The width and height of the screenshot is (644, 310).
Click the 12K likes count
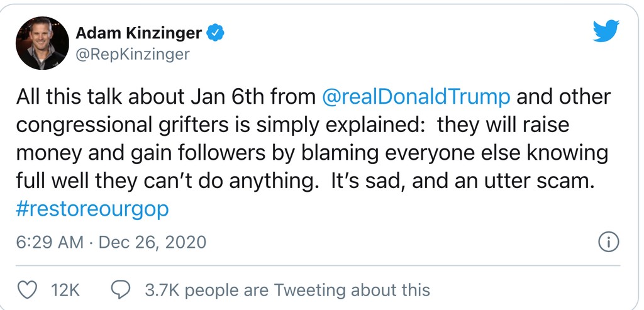click(x=65, y=290)
